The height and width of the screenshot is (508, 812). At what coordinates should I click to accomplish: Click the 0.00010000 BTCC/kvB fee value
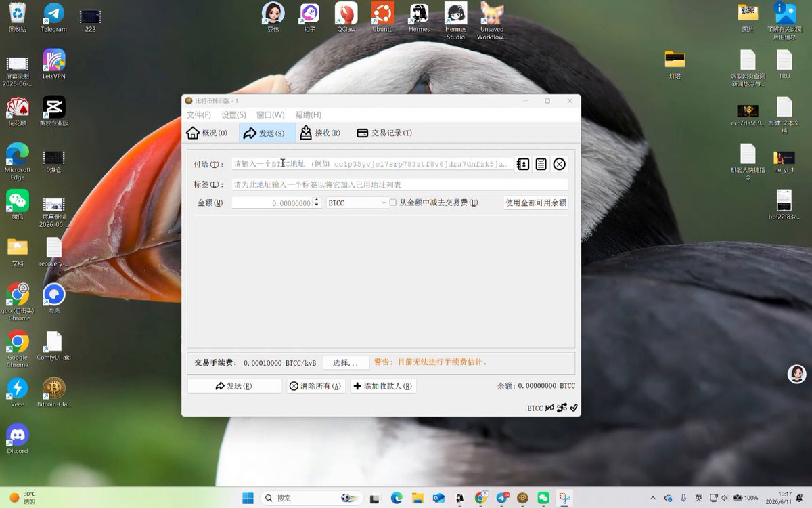coord(279,363)
